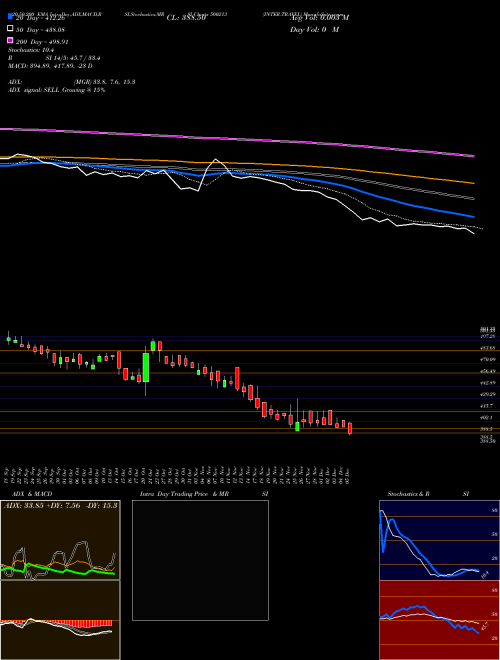
Task: Select the '50 Day - 438.08' legend text
Action: [x=40, y=30]
